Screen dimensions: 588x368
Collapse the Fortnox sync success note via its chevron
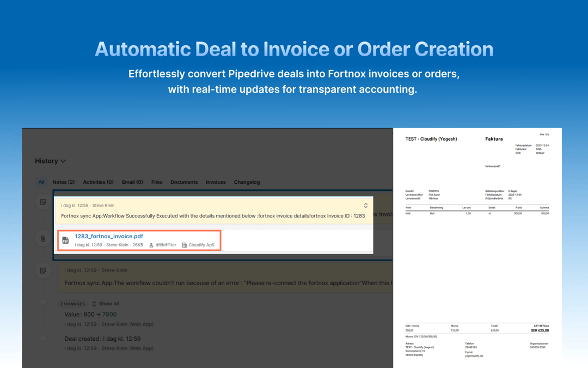pos(366,206)
